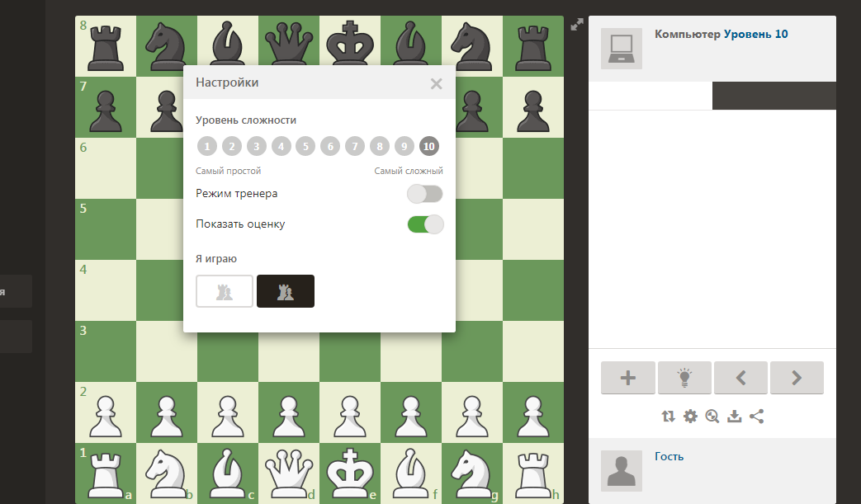Screen dimensions: 861x504
Task: Click the fullscreen expand arrows icon
Action: click(x=576, y=25)
